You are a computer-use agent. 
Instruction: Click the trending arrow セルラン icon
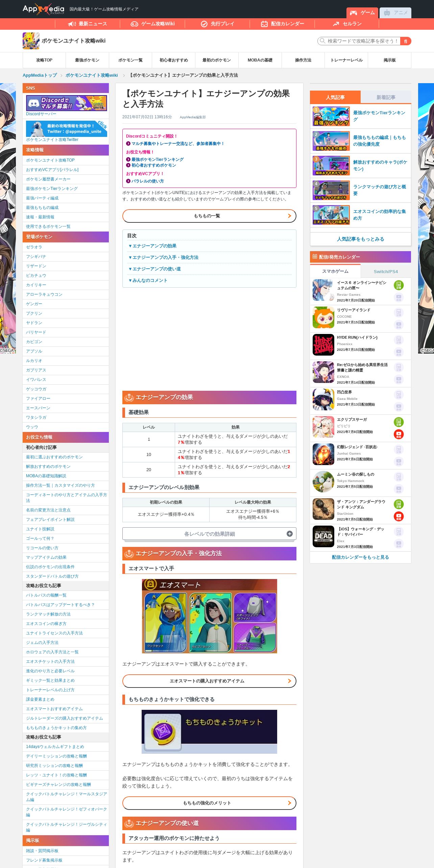[336, 24]
